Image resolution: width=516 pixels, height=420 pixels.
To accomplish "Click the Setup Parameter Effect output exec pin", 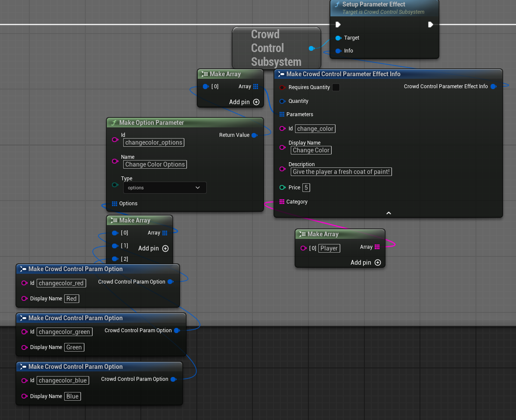I will pos(430,25).
